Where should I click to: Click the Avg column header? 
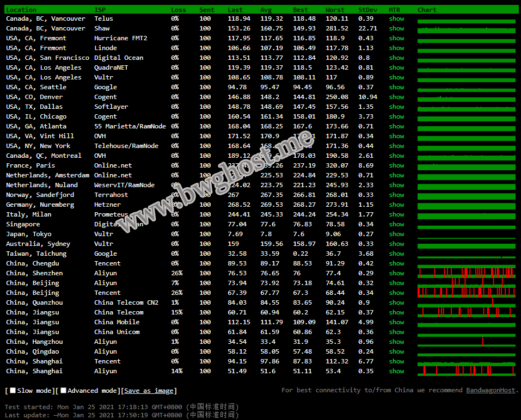[266, 10]
